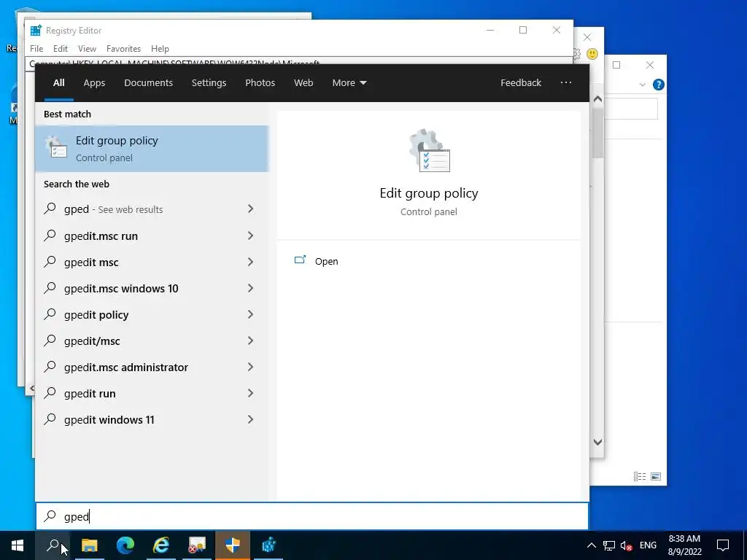Click the Windows Start button
747x560 pixels.
click(18, 545)
